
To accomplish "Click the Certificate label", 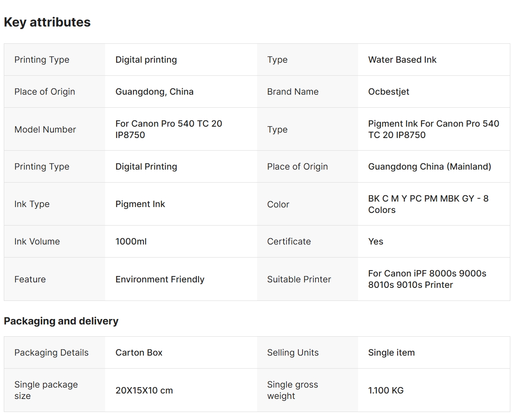I will [289, 242].
